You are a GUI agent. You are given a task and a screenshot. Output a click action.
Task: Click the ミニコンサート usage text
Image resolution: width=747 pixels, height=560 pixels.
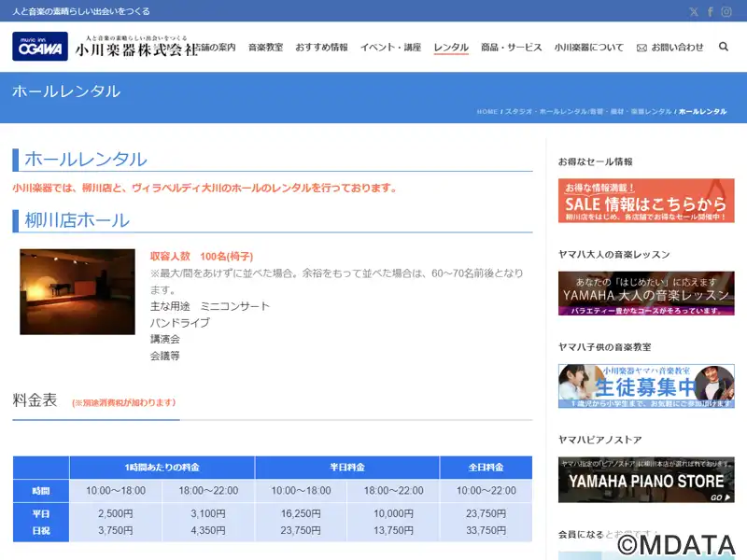click(235, 306)
